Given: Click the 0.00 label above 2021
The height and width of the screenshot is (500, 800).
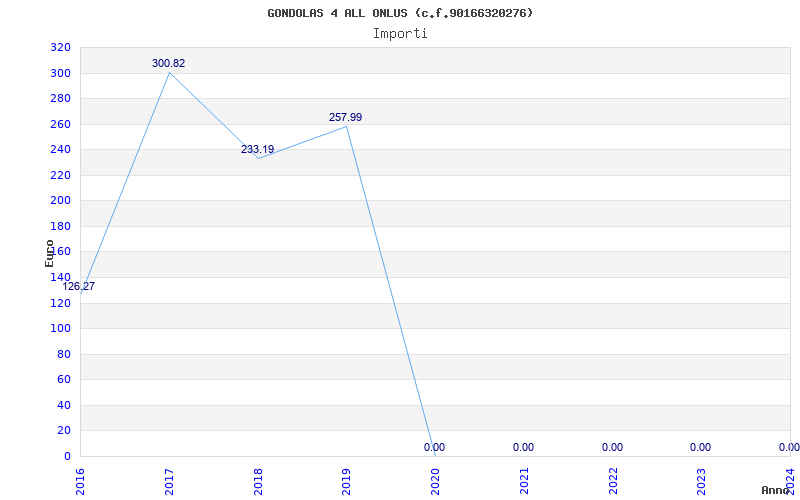Looking at the screenshot, I should (x=523, y=447).
